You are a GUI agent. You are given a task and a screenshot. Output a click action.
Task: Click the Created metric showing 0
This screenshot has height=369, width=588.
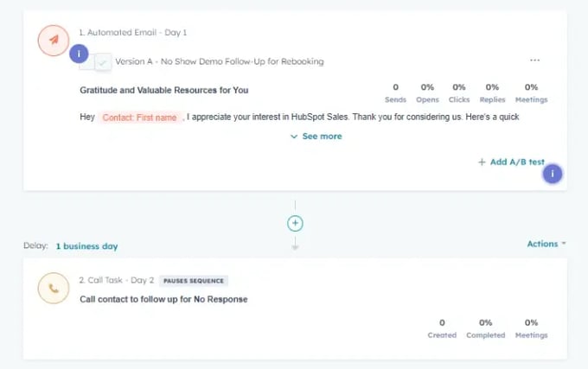[442, 328]
